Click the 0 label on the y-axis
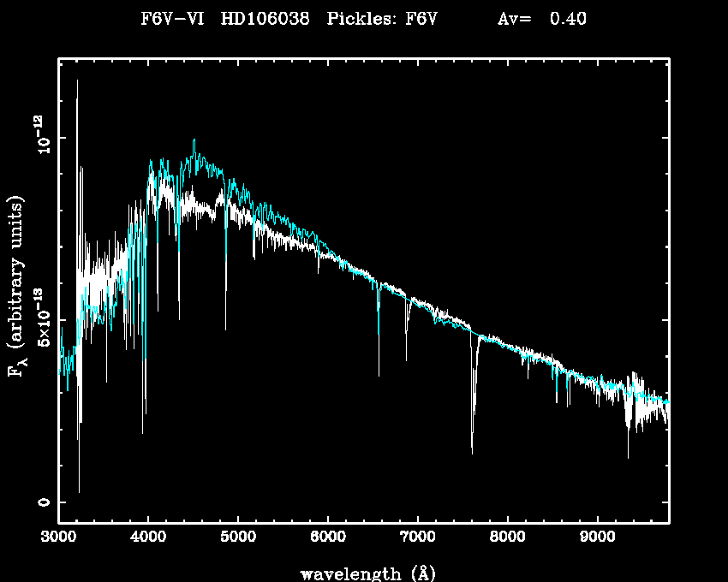Viewport: 728px width, 582px height. tap(43, 502)
